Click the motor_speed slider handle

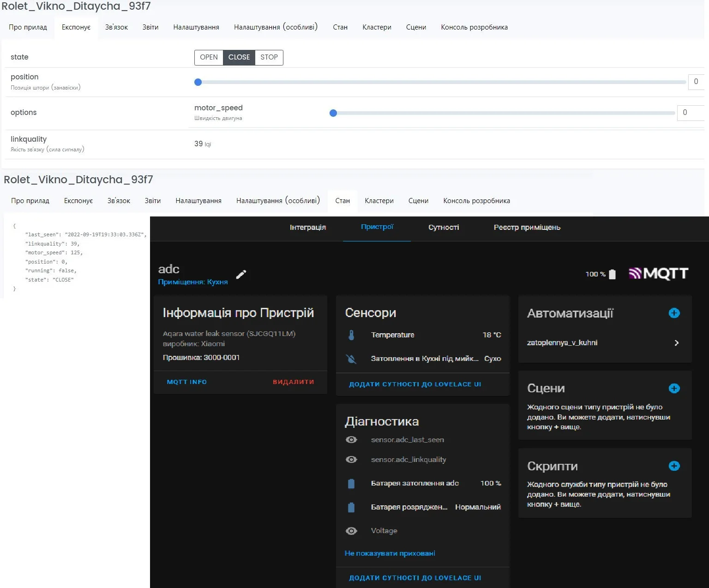333,113
